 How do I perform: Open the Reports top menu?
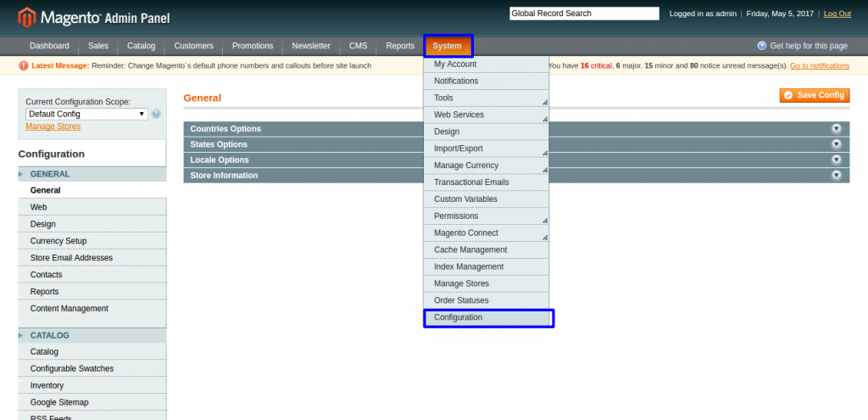(x=400, y=46)
